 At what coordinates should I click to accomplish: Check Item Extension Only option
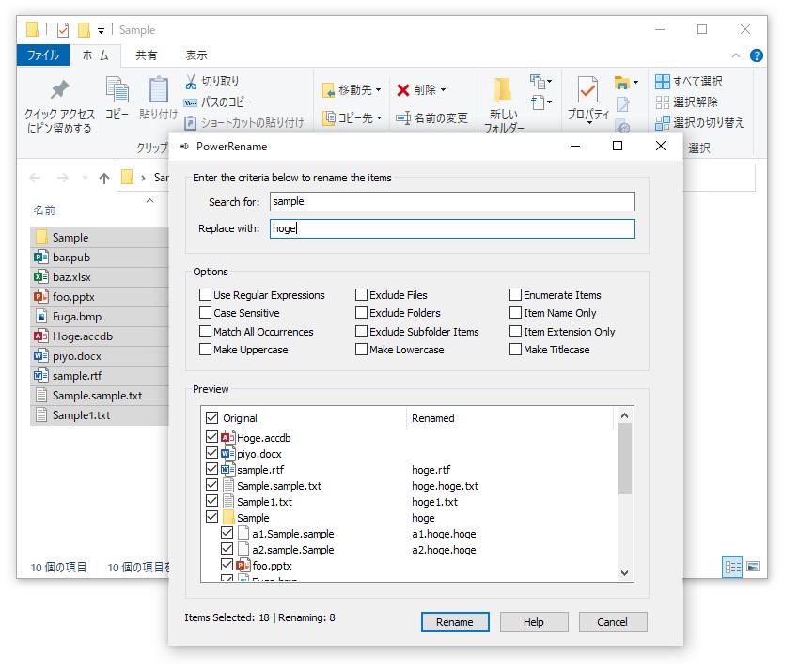(516, 332)
